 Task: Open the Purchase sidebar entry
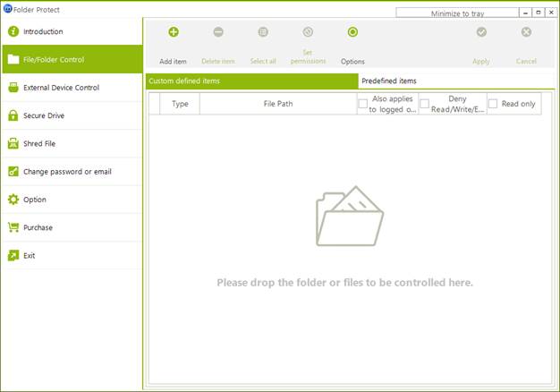[x=72, y=227]
